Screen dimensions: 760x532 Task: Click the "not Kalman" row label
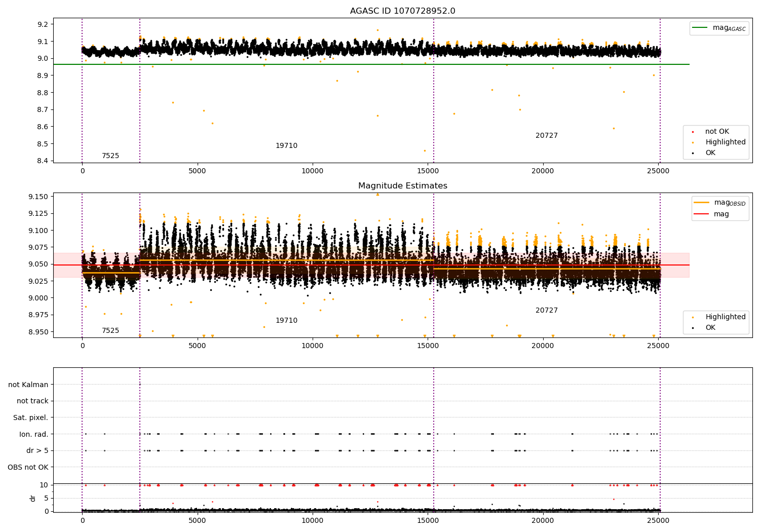click(28, 385)
